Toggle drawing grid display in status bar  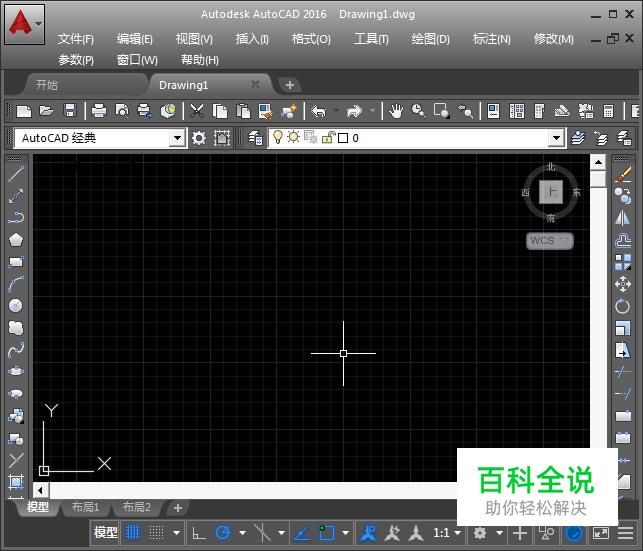[133, 533]
